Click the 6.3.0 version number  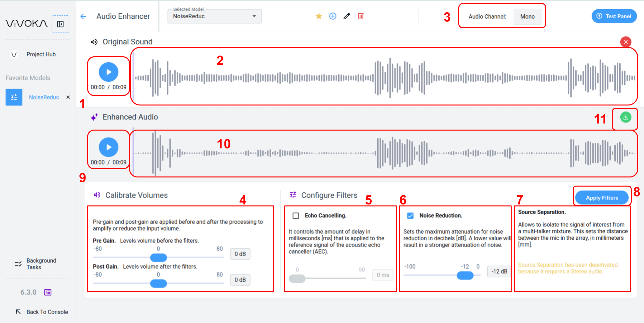click(x=28, y=292)
